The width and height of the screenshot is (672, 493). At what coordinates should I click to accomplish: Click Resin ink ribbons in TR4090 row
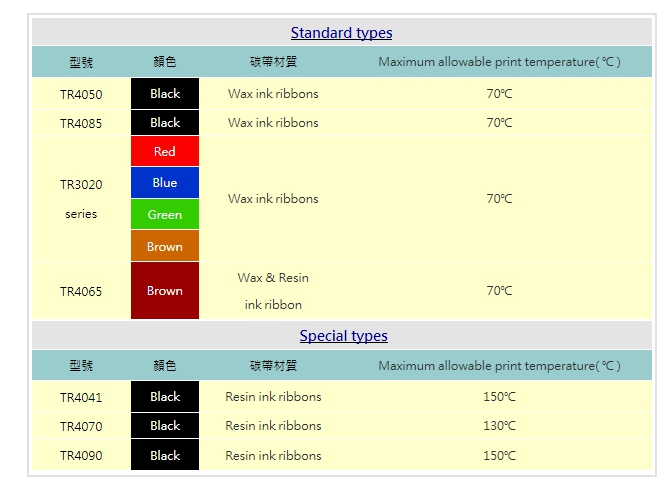pyautogui.click(x=273, y=455)
